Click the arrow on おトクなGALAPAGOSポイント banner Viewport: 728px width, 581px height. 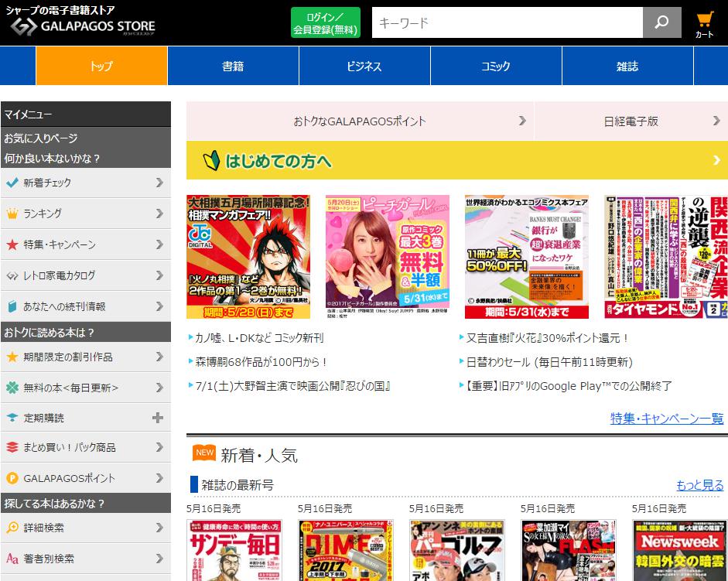coord(522,121)
